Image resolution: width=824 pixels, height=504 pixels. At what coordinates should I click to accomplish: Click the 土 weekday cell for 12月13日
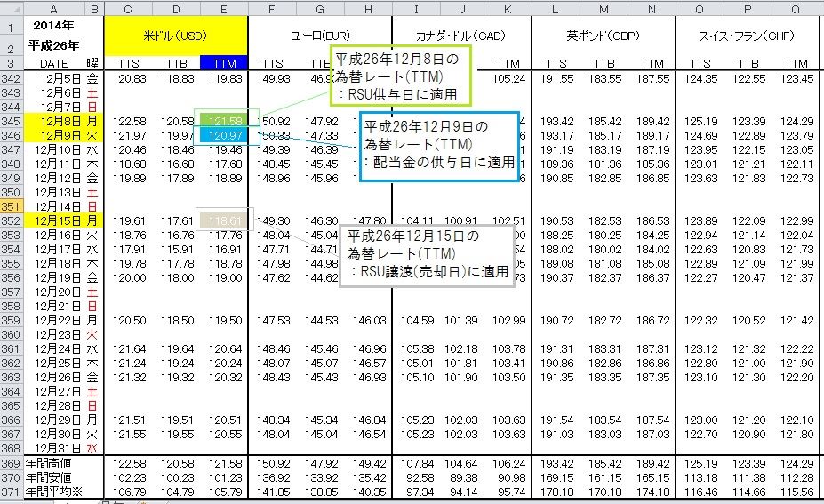click(x=92, y=192)
